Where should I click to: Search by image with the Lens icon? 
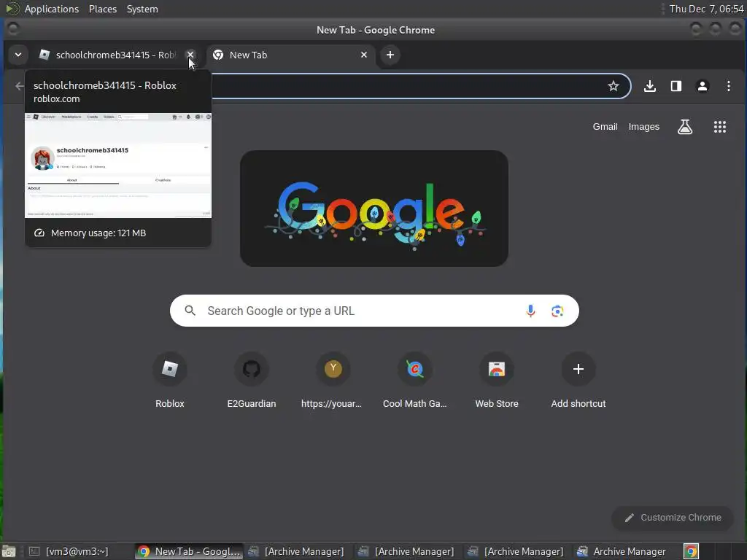point(557,311)
